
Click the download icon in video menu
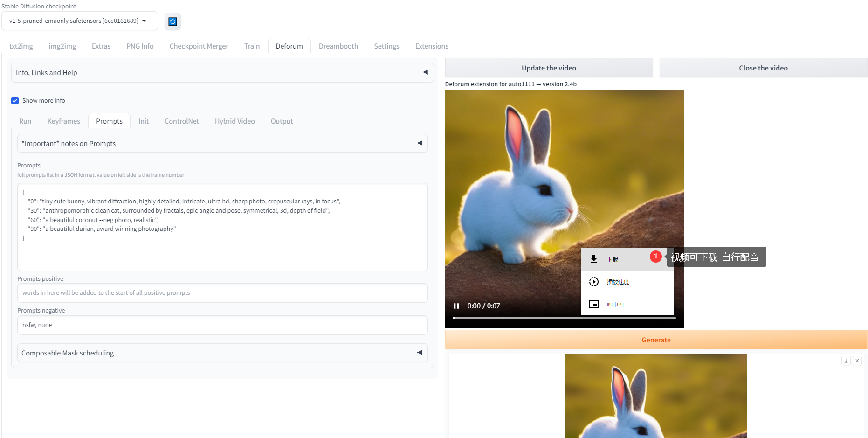pyautogui.click(x=594, y=259)
